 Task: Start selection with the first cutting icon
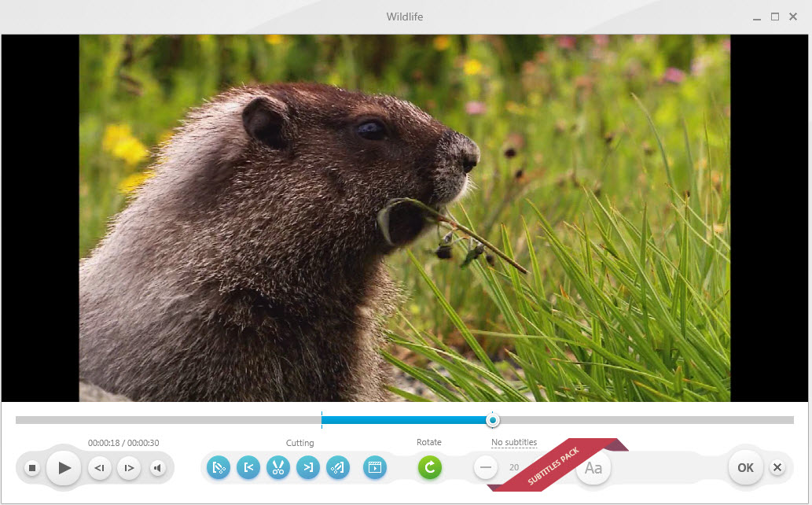[219, 468]
